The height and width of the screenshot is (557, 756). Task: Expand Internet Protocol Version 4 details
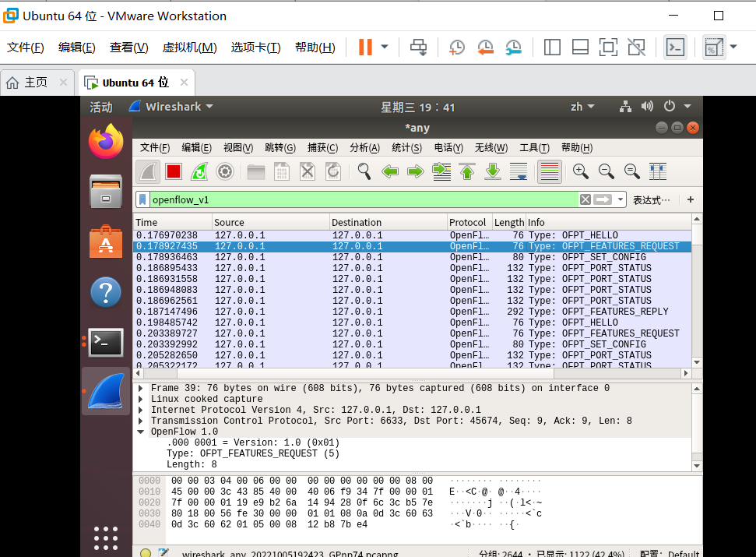141,410
